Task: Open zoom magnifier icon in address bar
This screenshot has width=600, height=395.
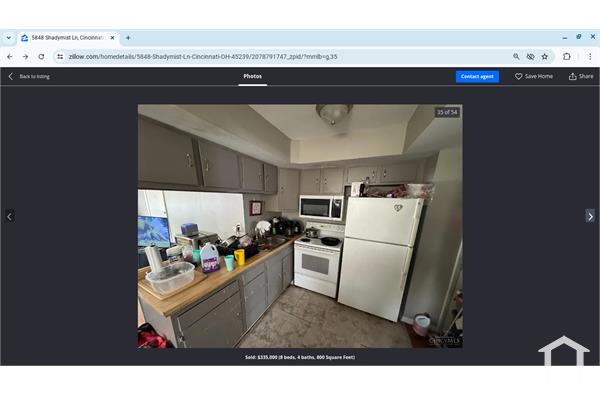Action: tap(516, 57)
